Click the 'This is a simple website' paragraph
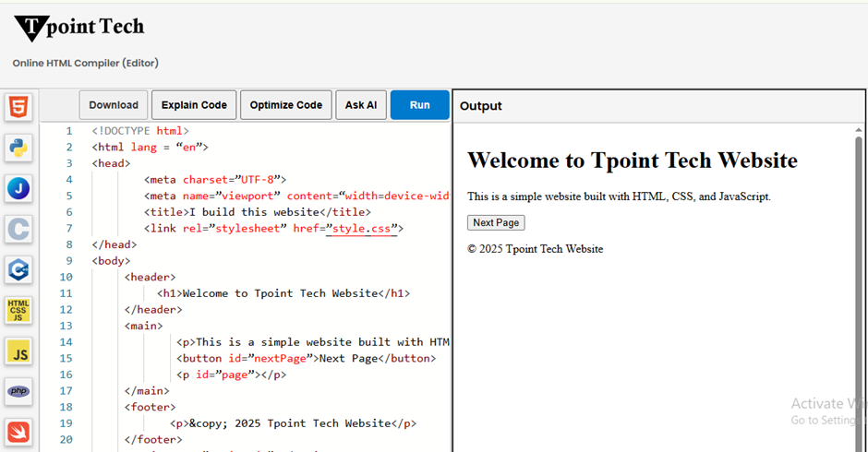The image size is (868, 452). 619,196
